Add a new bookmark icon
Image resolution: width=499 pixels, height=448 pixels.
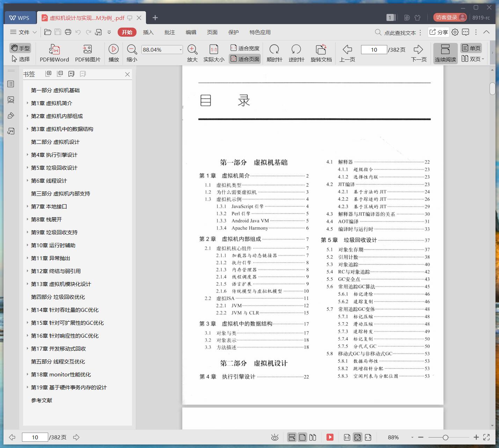click(71, 74)
